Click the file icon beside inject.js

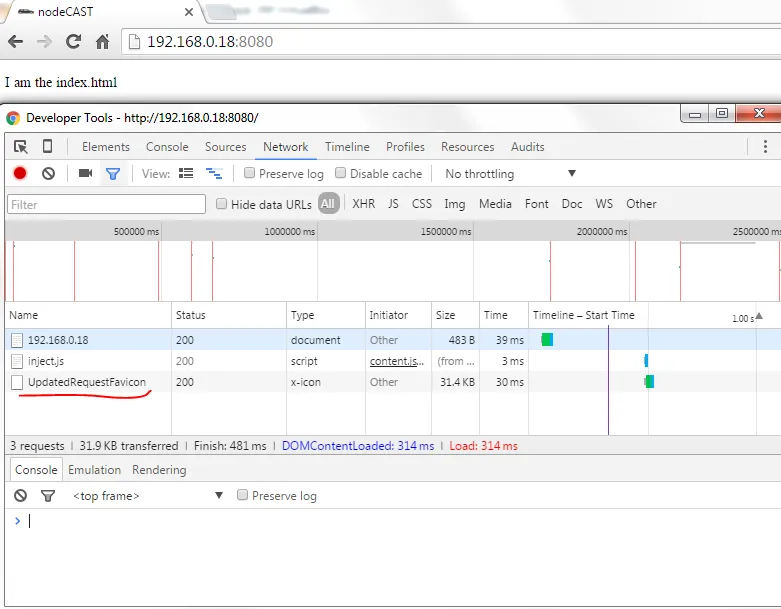pos(17,361)
